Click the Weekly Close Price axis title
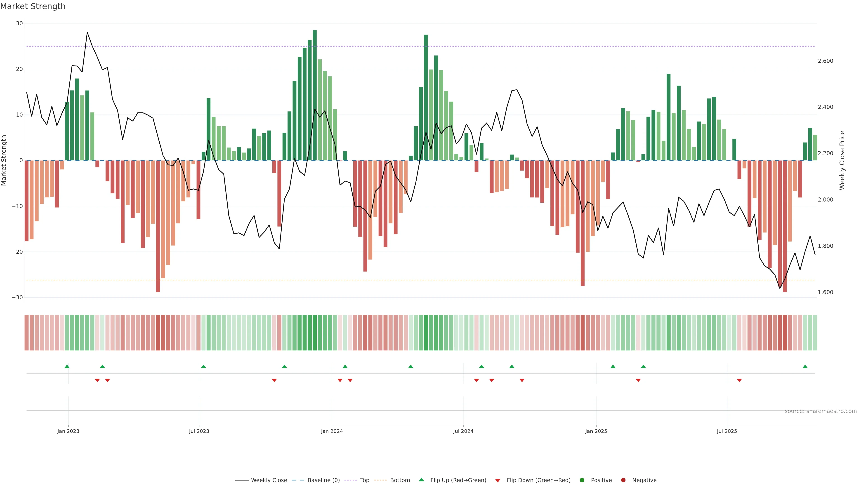Image resolution: width=868 pixels, height=488 pixels. click(x=842, y=160)
